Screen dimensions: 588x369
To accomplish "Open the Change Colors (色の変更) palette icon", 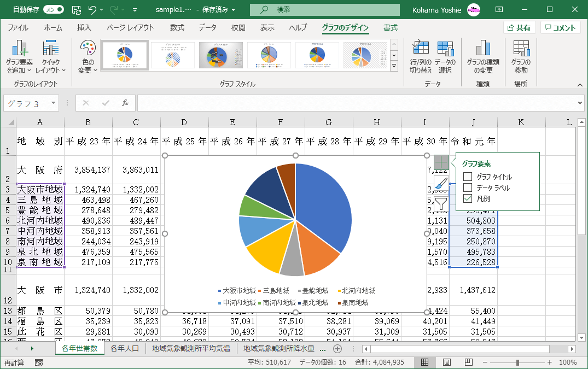I will [88, 57].
